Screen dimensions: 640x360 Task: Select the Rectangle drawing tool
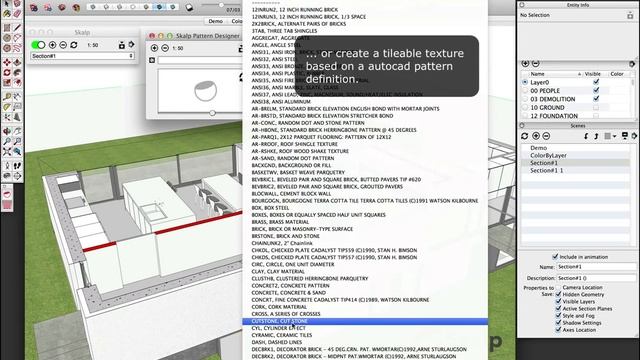[7, 28]
